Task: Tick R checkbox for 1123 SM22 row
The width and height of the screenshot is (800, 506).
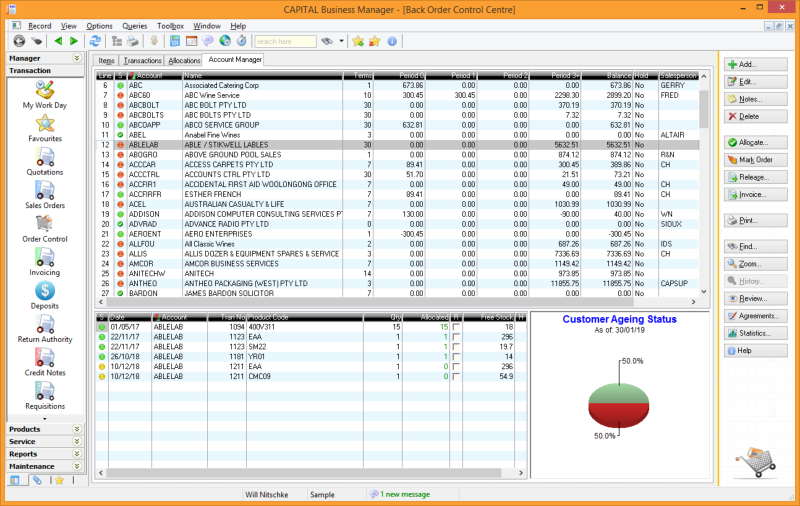Action: click(456, 347)
